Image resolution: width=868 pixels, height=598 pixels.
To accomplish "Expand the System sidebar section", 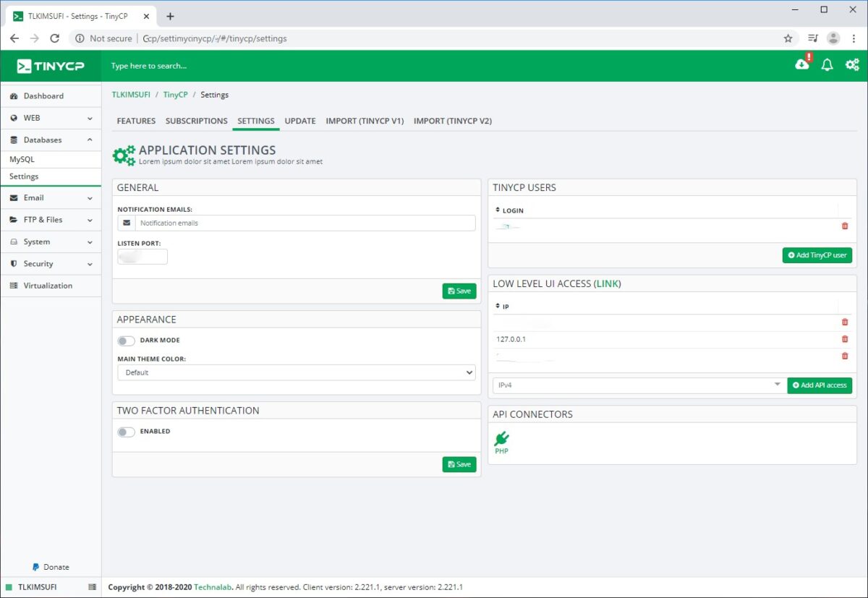I will 51,242.
